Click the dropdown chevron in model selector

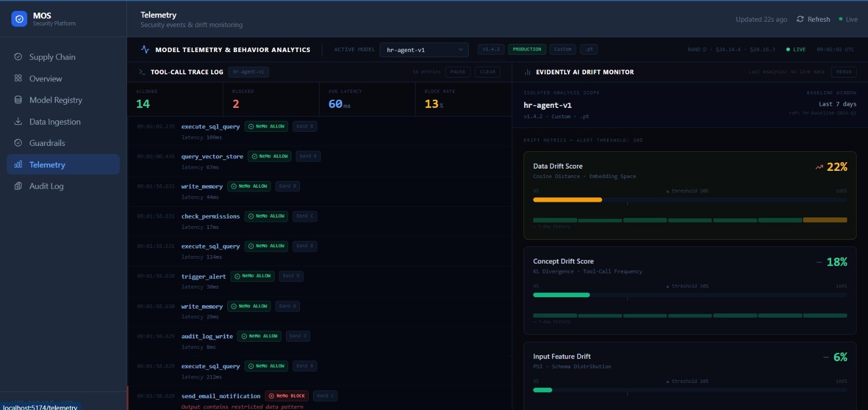coord(461,49)
